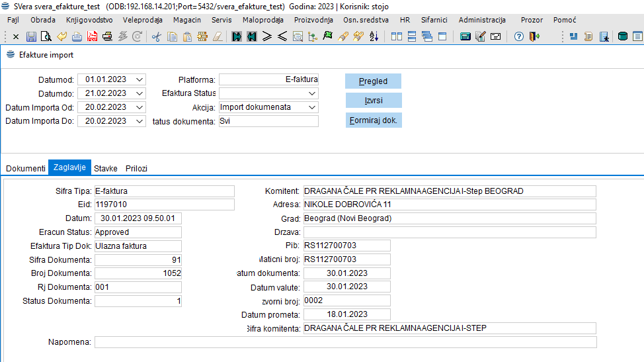Open the Datumod date dropdown
The width and height of the screenshot is (644, 362).
coord(139,79)
